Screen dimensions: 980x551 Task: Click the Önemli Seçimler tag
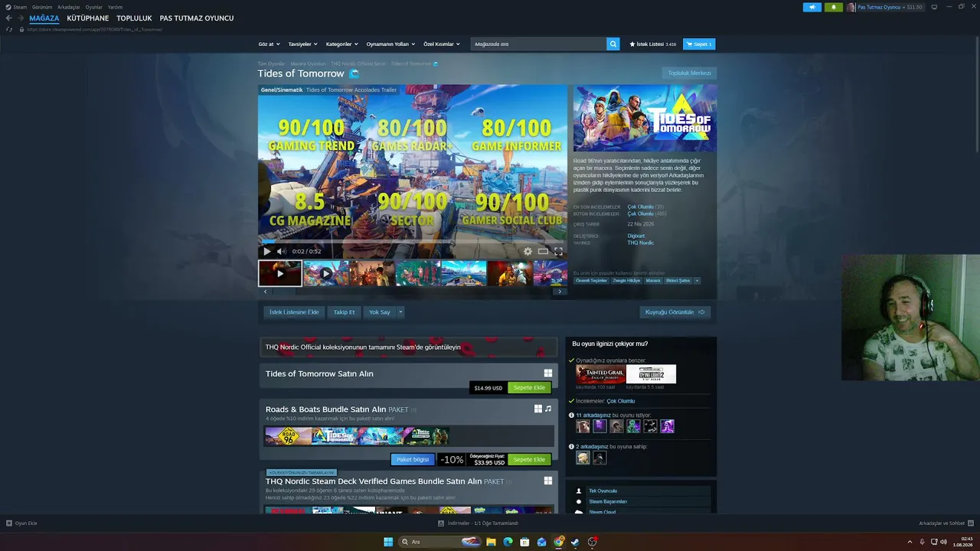point(592,281)
